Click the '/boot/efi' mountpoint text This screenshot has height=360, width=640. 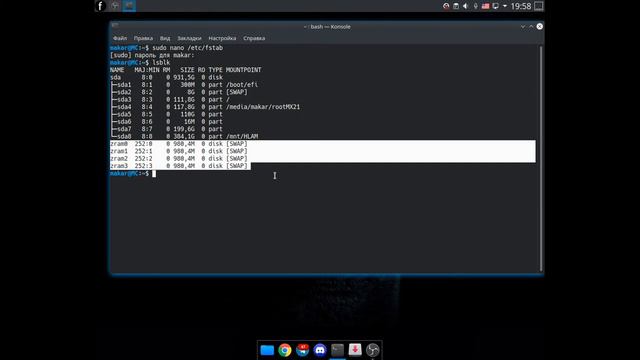click(x=242, y=84)
